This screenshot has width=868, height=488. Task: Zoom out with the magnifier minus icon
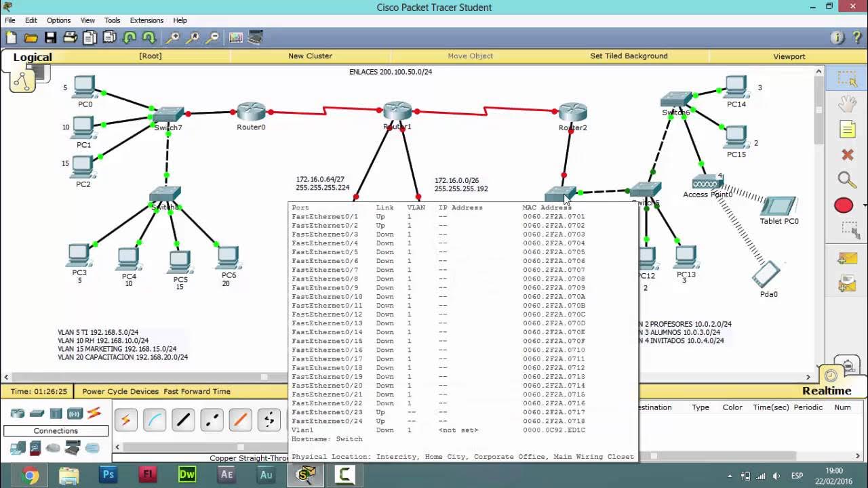coord(212,38)
